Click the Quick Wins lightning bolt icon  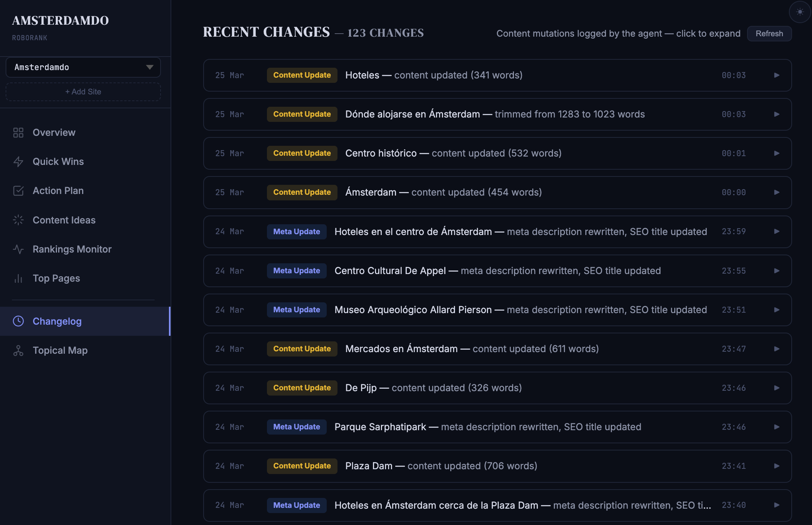(x=19, y=162)
